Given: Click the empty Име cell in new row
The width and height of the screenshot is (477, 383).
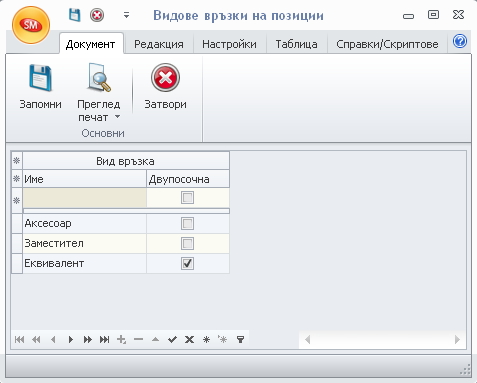Looking at the screenshot, I should point(85,198).
